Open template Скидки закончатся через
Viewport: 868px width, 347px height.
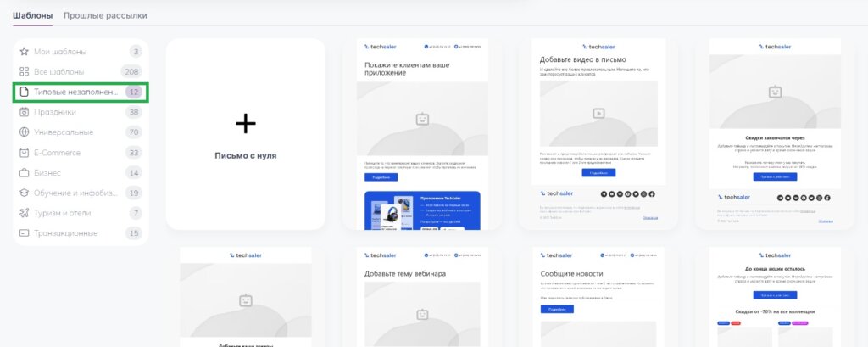(775, 133)
